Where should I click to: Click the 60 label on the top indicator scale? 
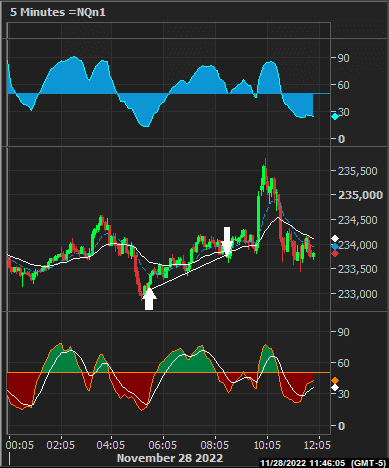(x=343, y=85)
